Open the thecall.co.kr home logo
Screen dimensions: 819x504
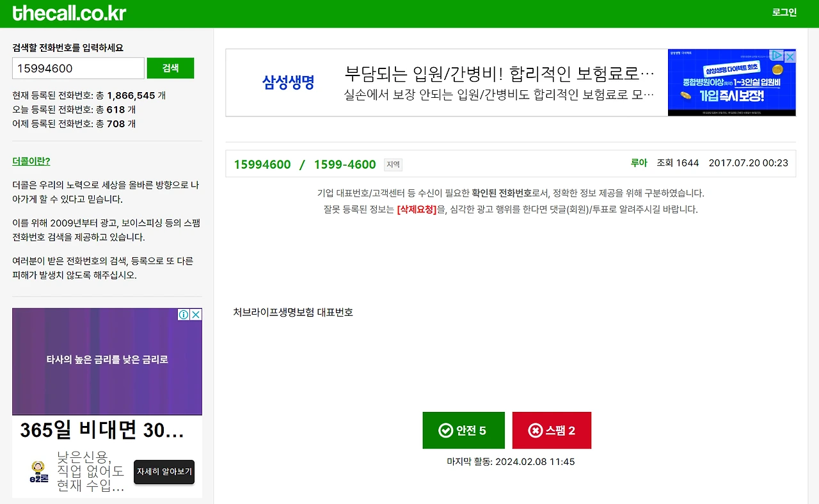click(69, 13)
